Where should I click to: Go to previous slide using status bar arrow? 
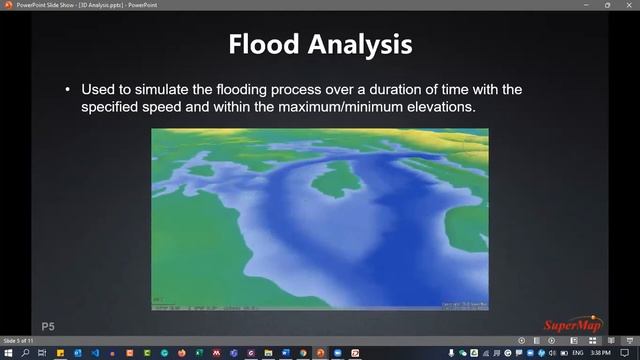click(x=521, y=340)
